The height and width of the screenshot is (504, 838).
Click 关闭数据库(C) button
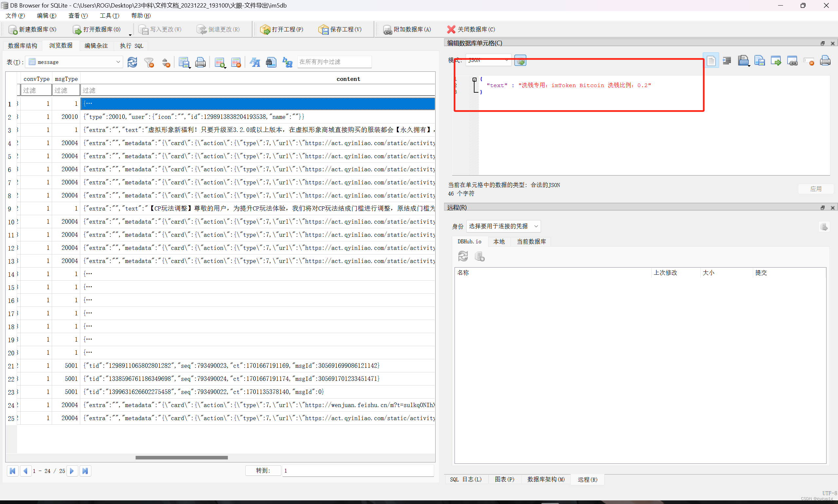pyautogui.click(x=471, y=29)
